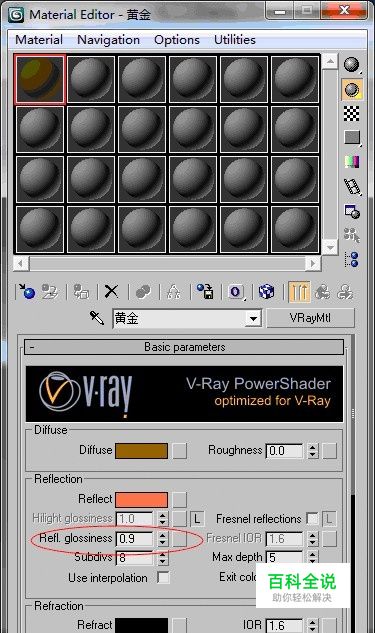Viewport: 375px width, 633px height.
Task: Open the Utilities menu
Action: pos(235,40)
